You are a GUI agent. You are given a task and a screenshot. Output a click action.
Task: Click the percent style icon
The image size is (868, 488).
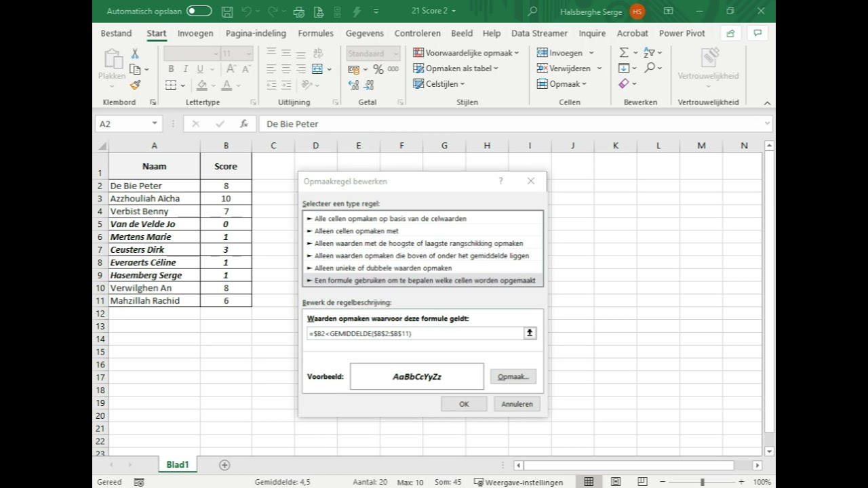(378, 69)
